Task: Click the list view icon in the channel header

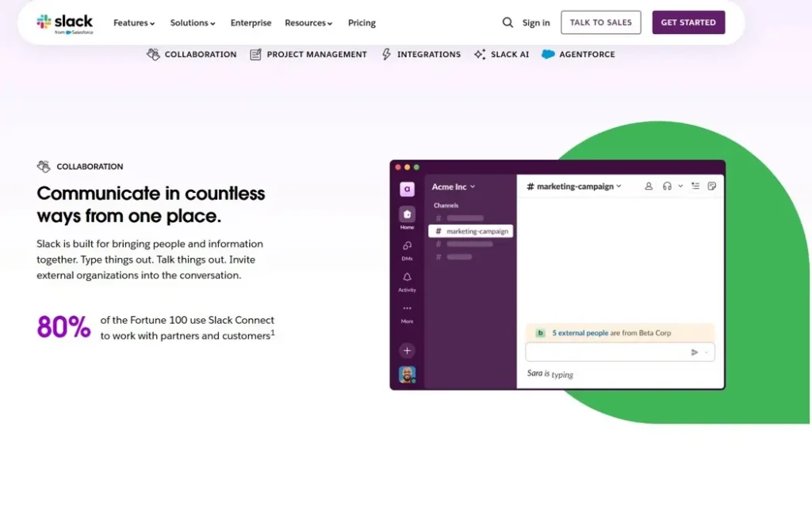Action: 695,186
